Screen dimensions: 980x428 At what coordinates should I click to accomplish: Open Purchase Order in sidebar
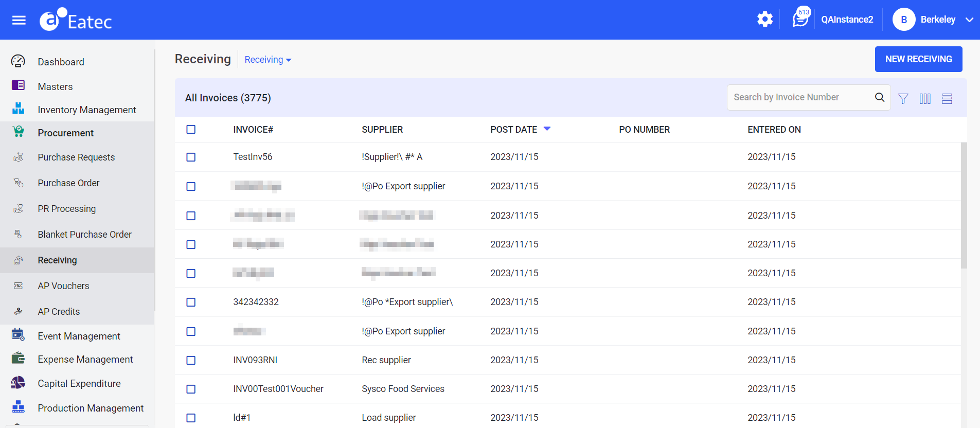coord(68,183)
